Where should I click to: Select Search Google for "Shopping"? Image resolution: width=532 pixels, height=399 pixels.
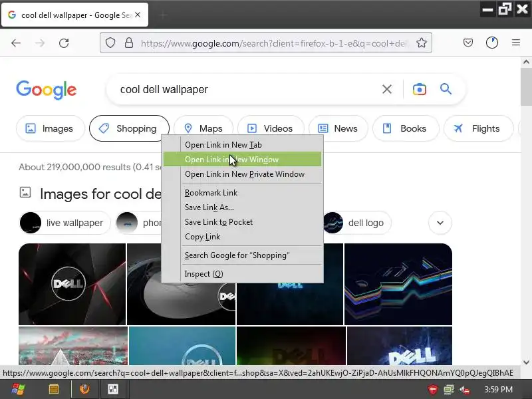pyautogui.click(x=242, y=255)
